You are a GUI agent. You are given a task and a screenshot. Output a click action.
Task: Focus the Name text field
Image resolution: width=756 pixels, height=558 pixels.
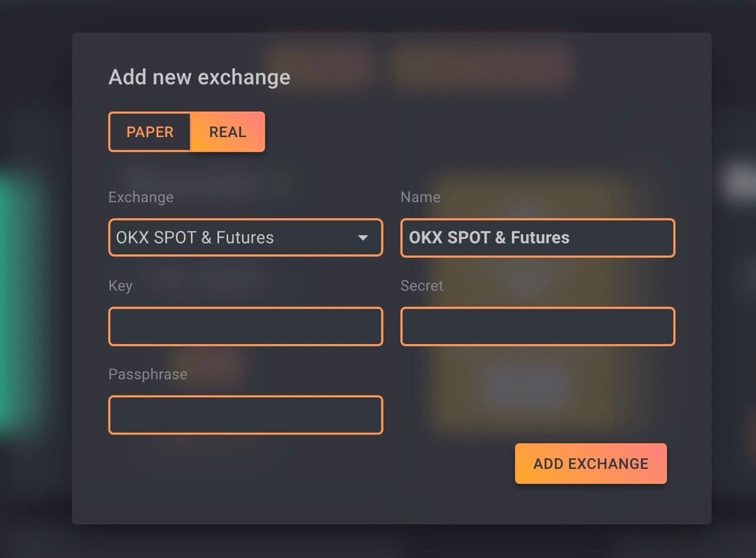(x=537, y=238)
